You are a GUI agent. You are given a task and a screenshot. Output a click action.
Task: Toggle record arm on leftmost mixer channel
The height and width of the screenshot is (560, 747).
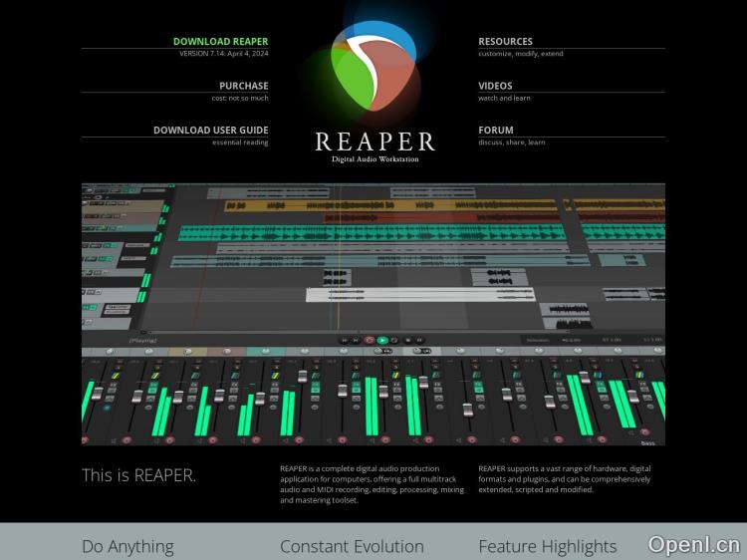click(x=85, y=439)
